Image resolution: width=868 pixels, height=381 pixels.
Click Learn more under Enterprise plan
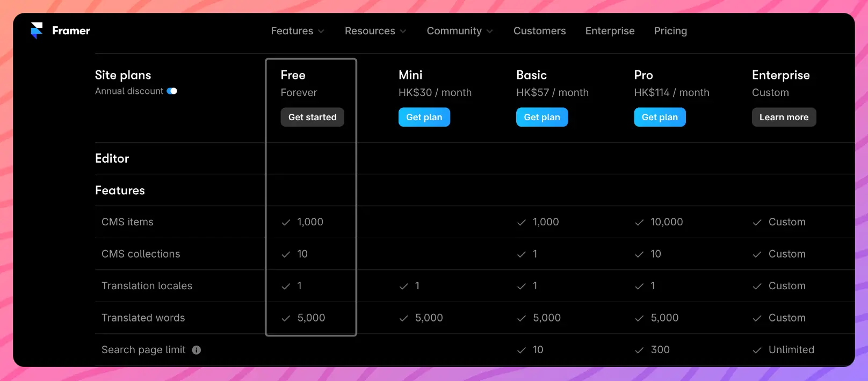783,117
